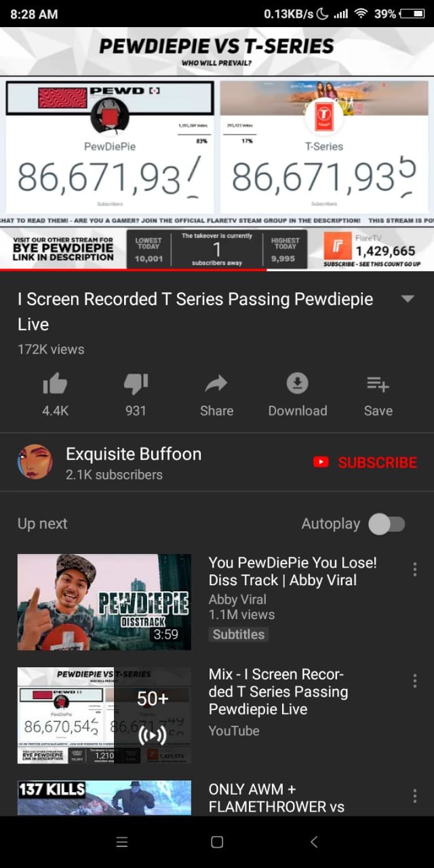
Task: Tap the thumbs-down dislike icon
Action: click(x=136, y=384)
